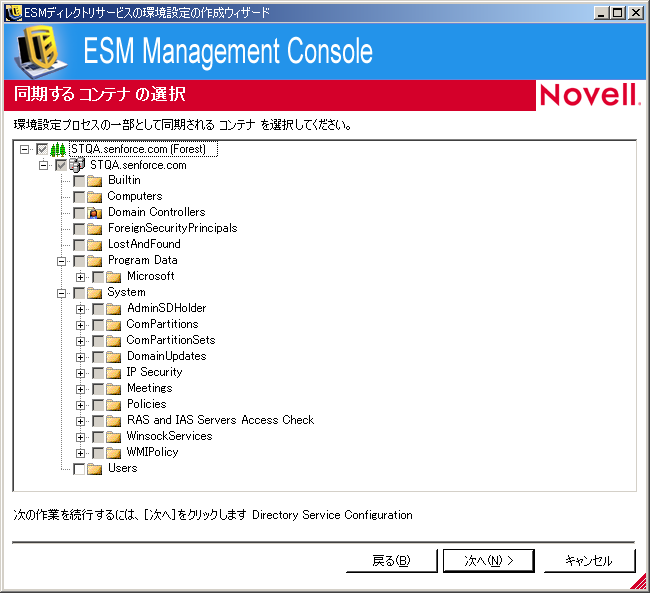Click the 戻る(B) back button

(x=392, y=561)
